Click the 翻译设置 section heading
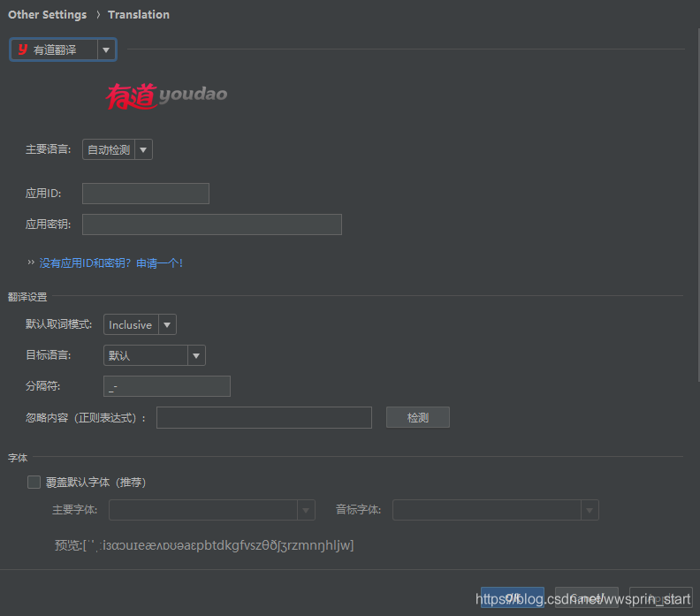This screenshot has height=616, width=700. point(27,297)
